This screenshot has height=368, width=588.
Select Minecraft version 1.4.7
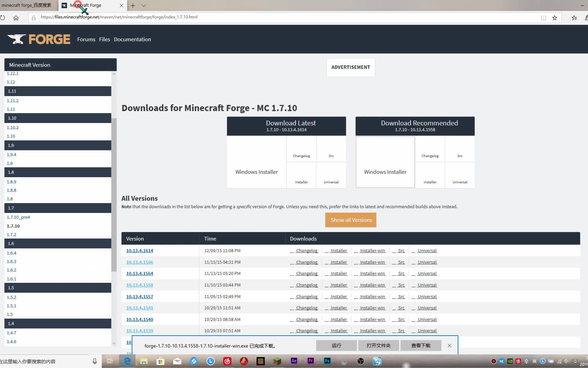[x=12, y=333]
